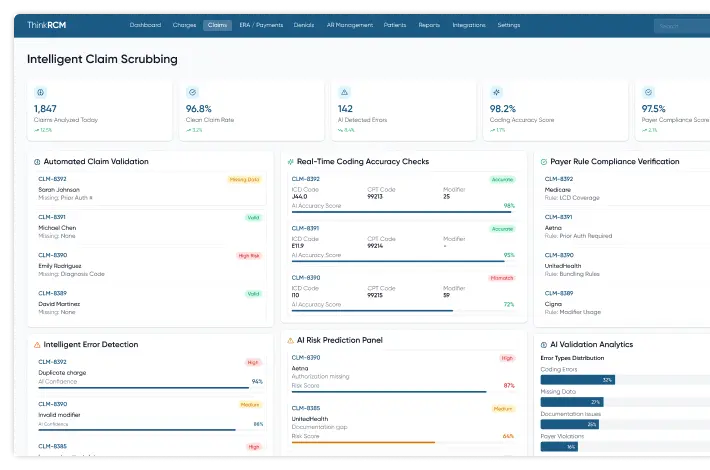Image resolution: width=710 pixels, height=470 pixels.
Task: Click the Coding Errors distribution bar
Action: (x=577, y=380)
